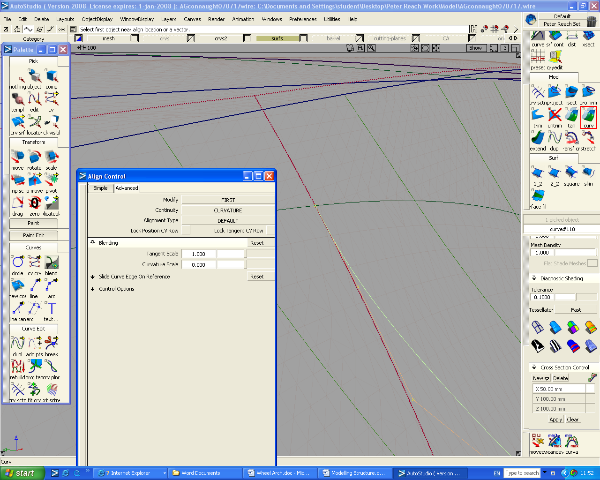Click Reset button beside Blending

tap(256, 243)
